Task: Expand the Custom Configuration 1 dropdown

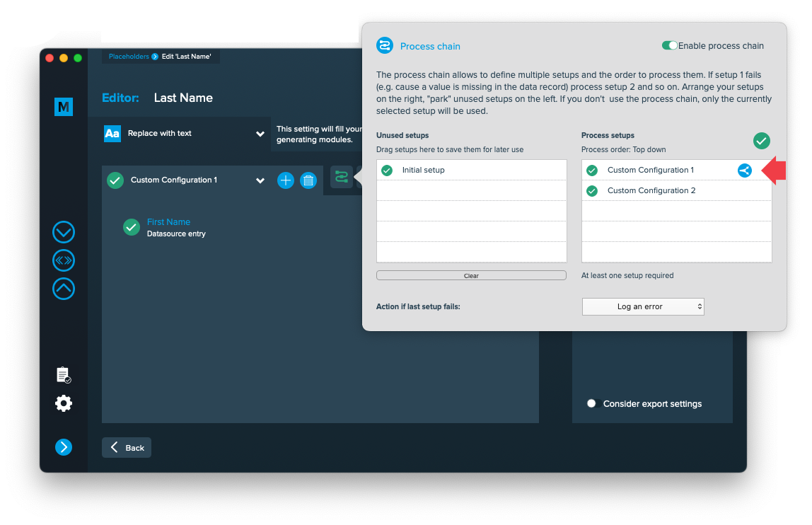Action: point(260,180)
